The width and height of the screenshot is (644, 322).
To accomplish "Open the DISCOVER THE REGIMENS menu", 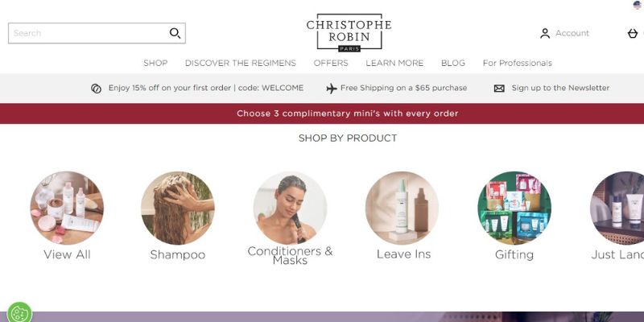I will (x=240, y=64).
